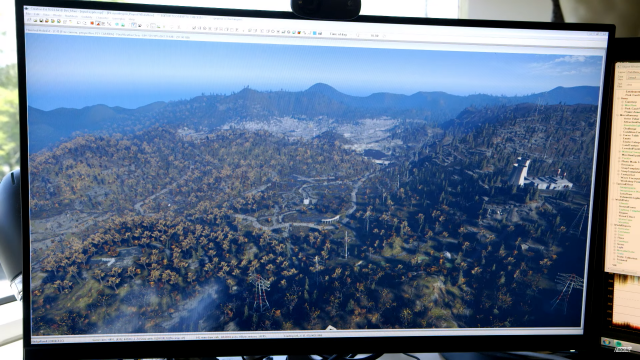Image resolution: width=640 pixels, height=360 pixels.
Task: Click the open folder toolbar icon
Action: tap(35, 20)
